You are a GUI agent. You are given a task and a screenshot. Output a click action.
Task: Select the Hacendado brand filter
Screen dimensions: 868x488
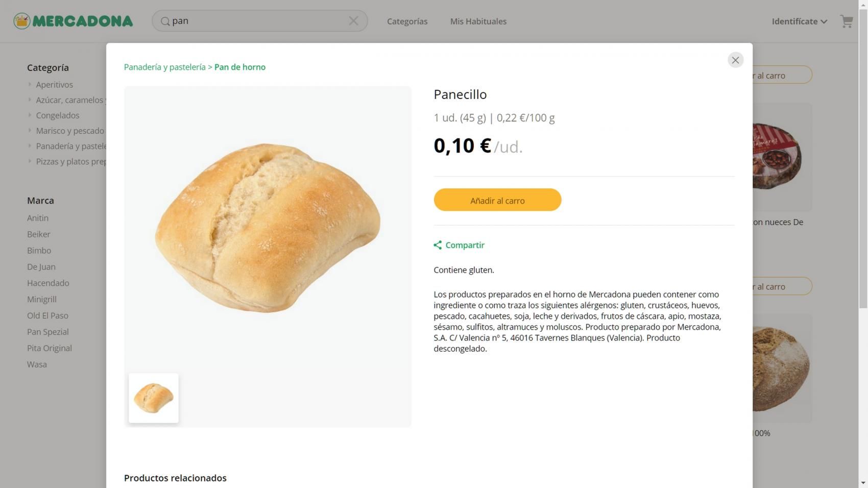(x=48, y=283)
